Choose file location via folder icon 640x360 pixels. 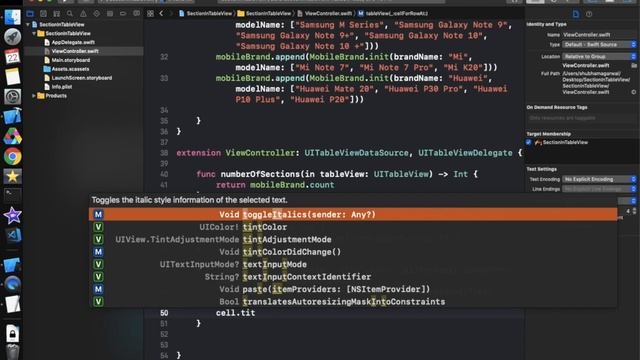coord(634,65)
